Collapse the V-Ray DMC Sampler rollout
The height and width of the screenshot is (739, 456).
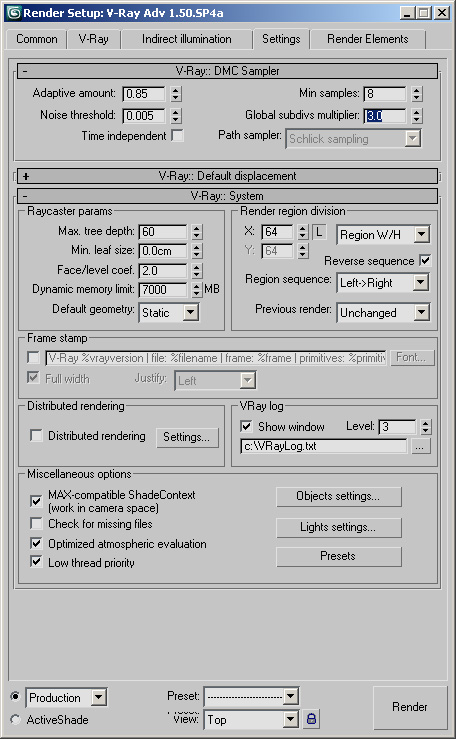(228, 71)
